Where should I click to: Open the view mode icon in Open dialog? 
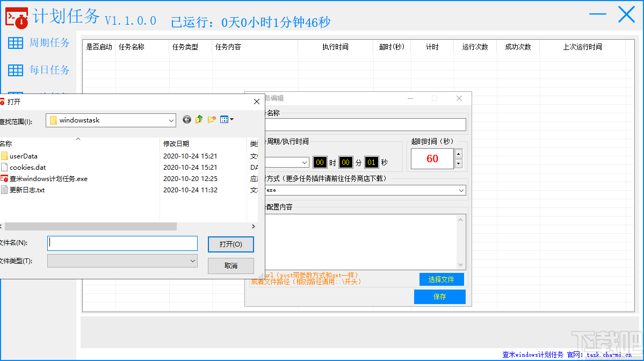point(225,120)
